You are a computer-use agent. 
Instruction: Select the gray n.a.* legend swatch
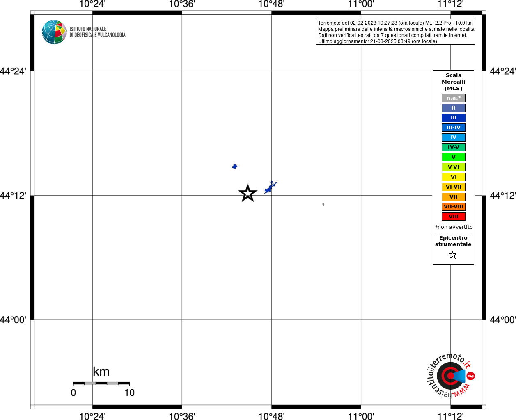pyautogui.click(x=454, y=98)
